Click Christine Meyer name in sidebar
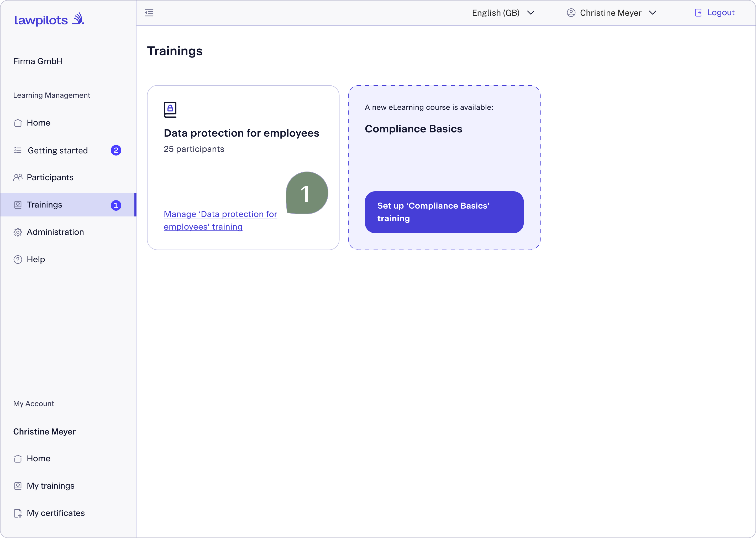This screenshot has height=538, width=756. pos(44,432)
